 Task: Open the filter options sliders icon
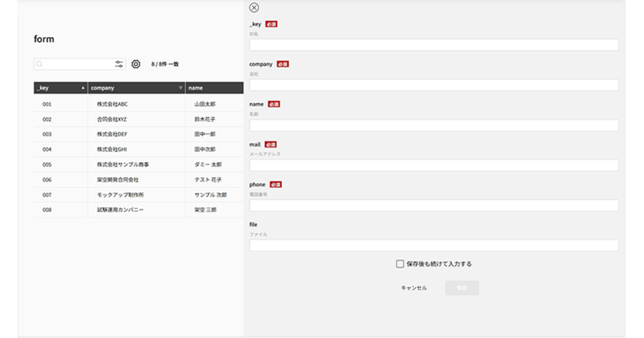click(119, 64)
